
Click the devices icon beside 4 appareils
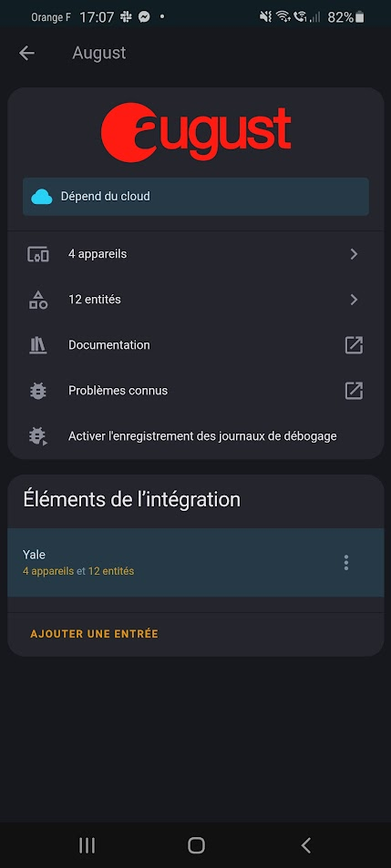click(38, 255)
